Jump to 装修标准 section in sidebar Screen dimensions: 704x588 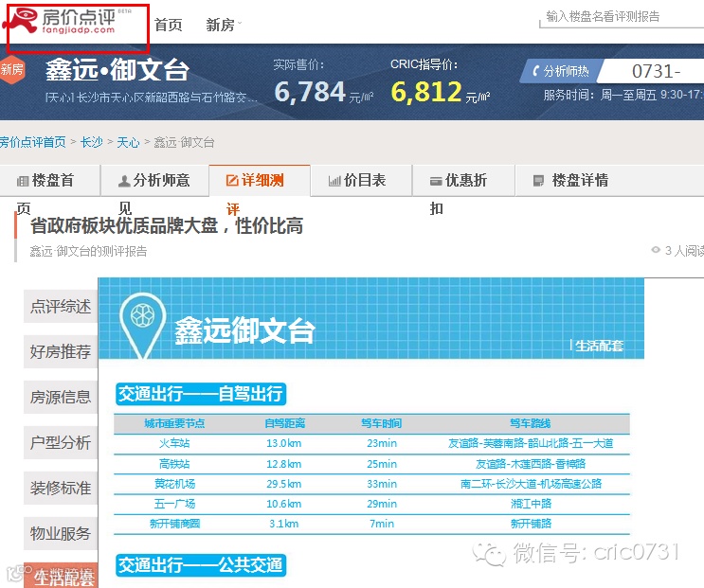pos(61,488)
